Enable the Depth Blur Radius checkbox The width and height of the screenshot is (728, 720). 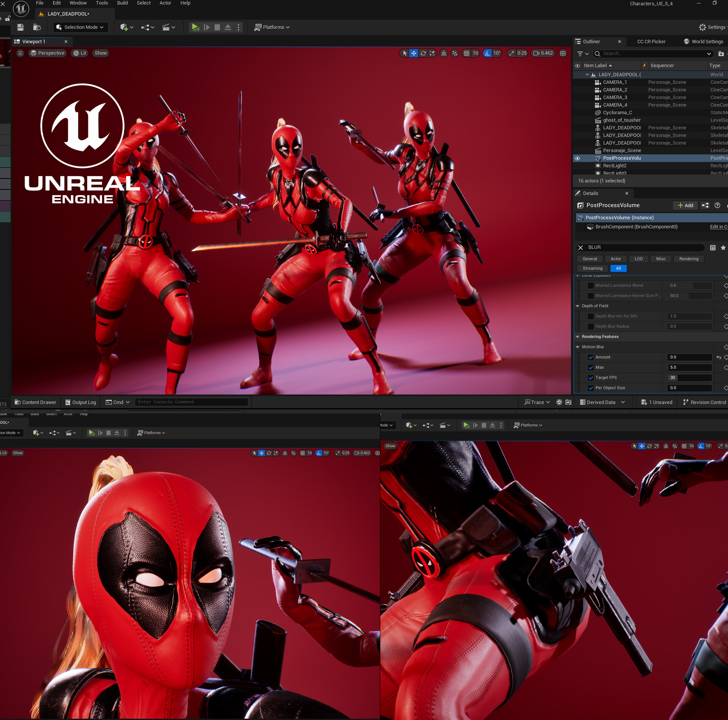coord(591,326)
